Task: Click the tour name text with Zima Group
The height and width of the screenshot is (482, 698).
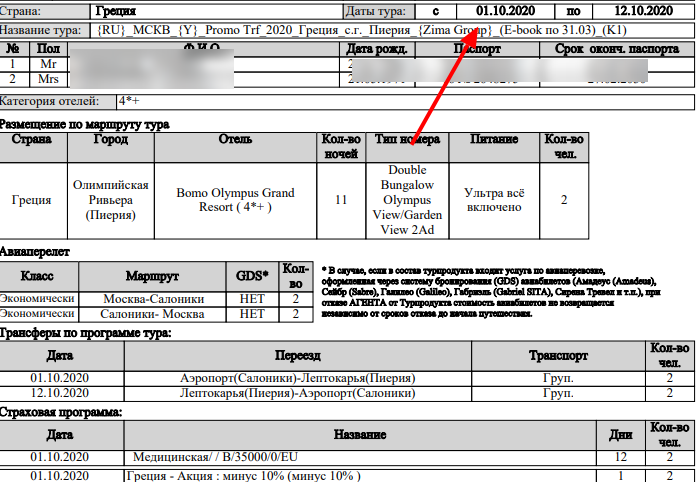Action: point(362,30)
